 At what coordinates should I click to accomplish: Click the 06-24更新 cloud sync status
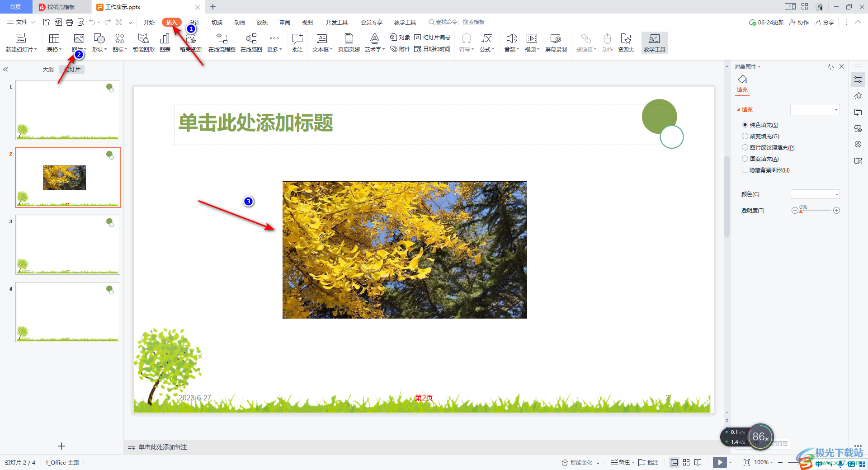tap(766, 22)
